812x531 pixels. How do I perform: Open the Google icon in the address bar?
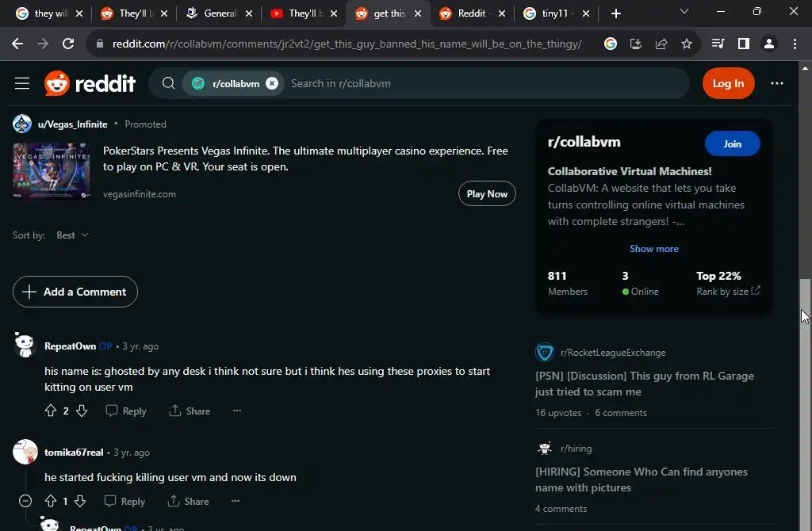[611, 44]
